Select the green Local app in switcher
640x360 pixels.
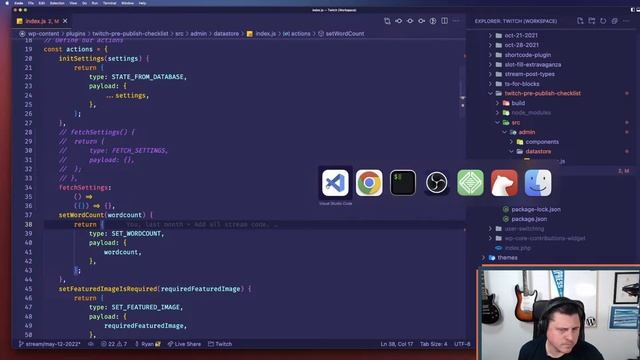[470, 183]
